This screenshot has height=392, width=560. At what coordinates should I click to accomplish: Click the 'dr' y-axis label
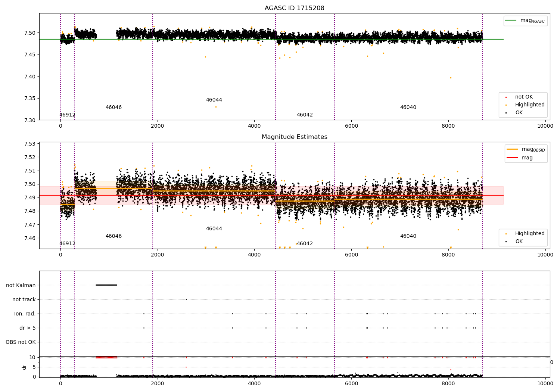click(24, 367)
